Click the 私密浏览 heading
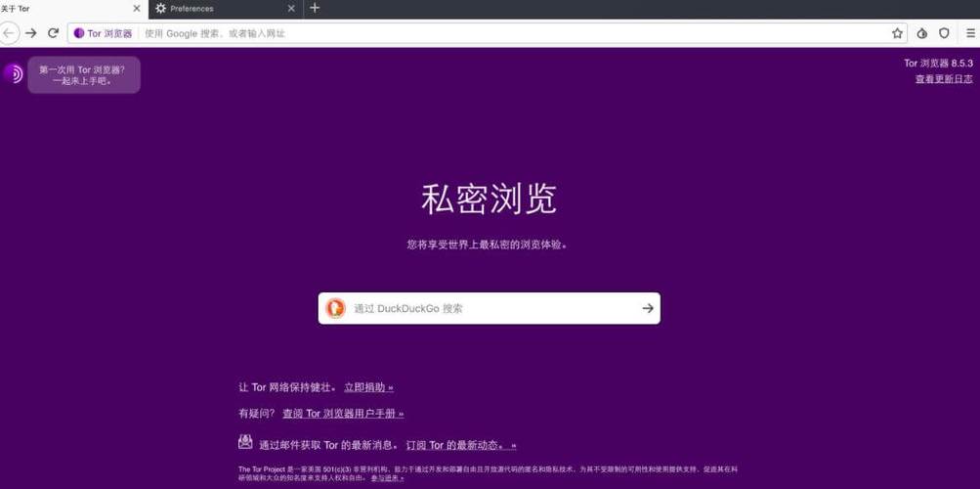Viewport: 980px width, 489px height. (489, 200)
